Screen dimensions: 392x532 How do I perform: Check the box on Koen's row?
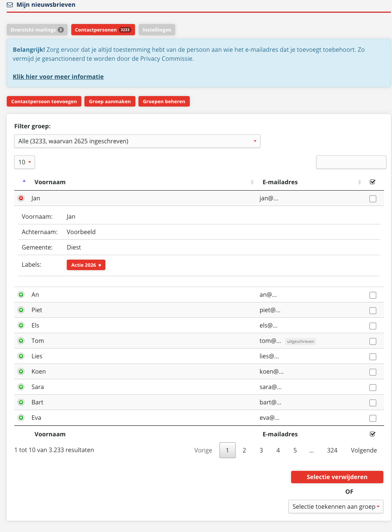[x=373, y=372]
